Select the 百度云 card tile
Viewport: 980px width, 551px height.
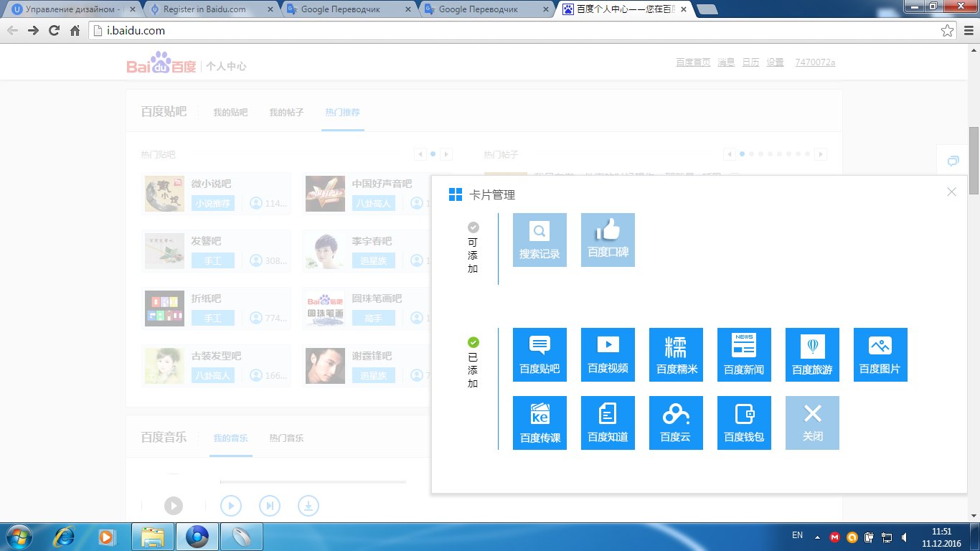(676, 423)
